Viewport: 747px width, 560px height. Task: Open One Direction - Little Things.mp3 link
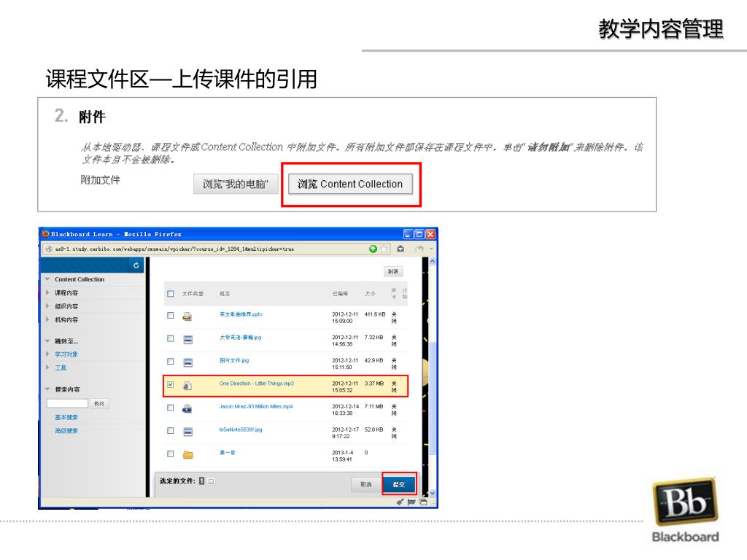[256, 384]
